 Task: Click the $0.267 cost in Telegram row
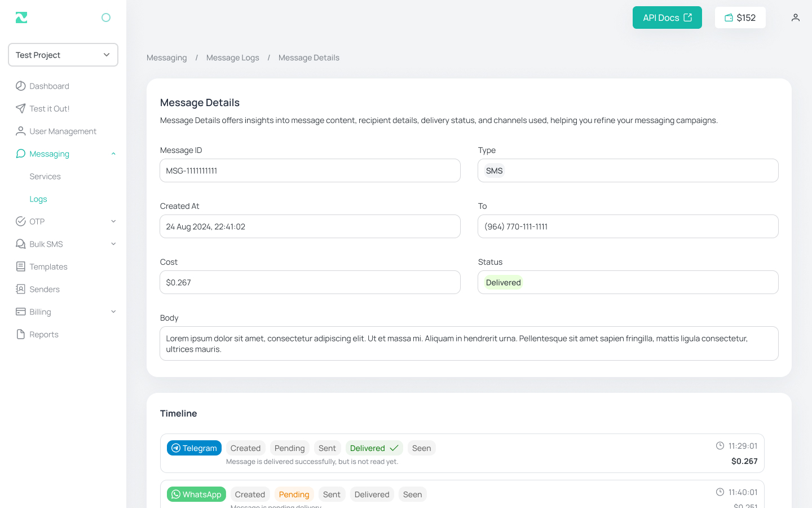pos(744,461)
